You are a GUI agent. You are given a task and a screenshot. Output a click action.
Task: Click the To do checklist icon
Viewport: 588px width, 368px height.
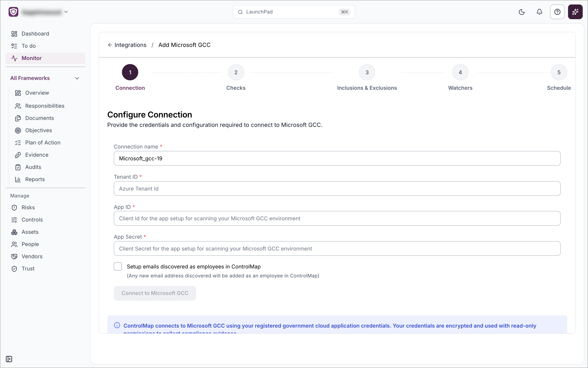click(14, 46)
